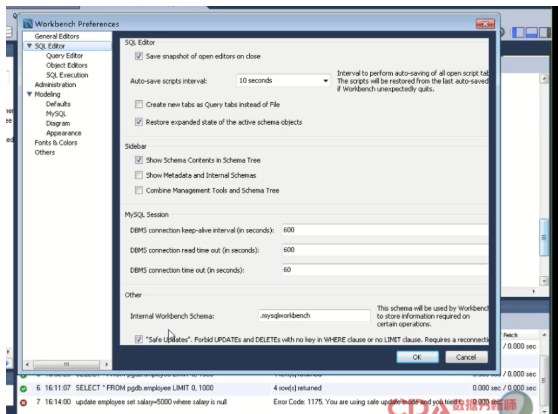Click the tree panel scroll left arrow
This screenshot has width=558, height=414.
tap(27, 365)
